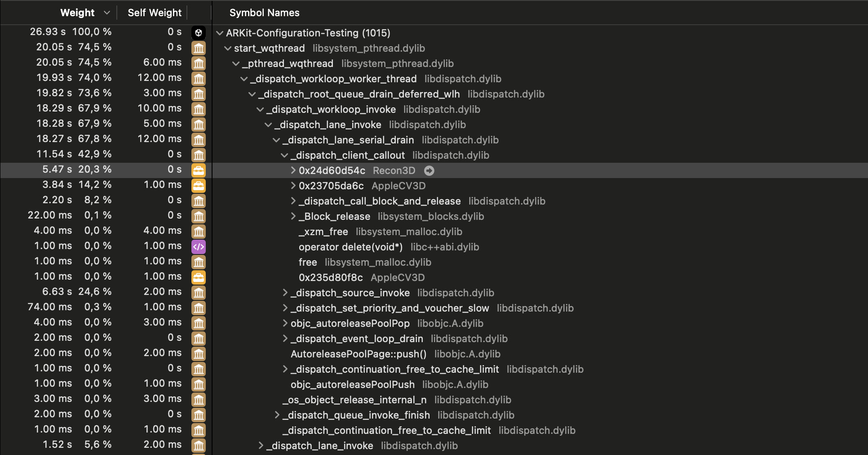Collapse the ARKit-Configuration-Testing root node
Screen dimensions: 868x455
[219, 32]
